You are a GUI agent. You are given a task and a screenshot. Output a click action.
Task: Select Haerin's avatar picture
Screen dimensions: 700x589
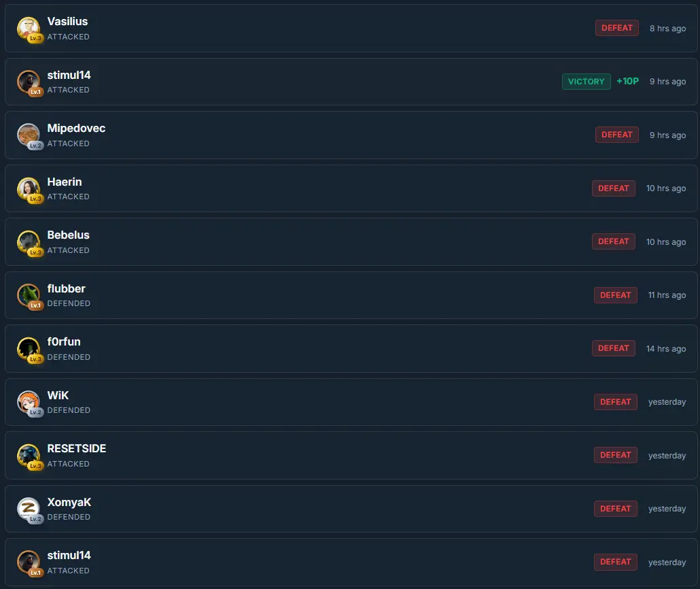(29, 188)
